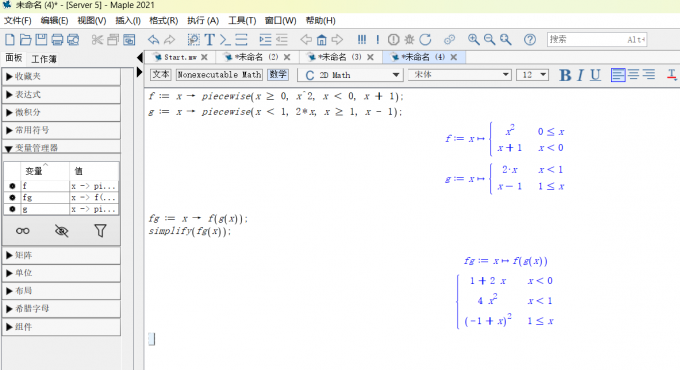Click the glasses view button in the variable manager
Viewport: 680px width, 370px height.
[x=23, y=231]
